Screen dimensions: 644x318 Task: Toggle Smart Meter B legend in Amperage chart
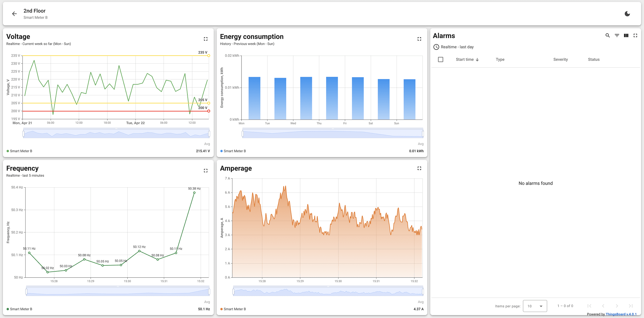point(235,309)
